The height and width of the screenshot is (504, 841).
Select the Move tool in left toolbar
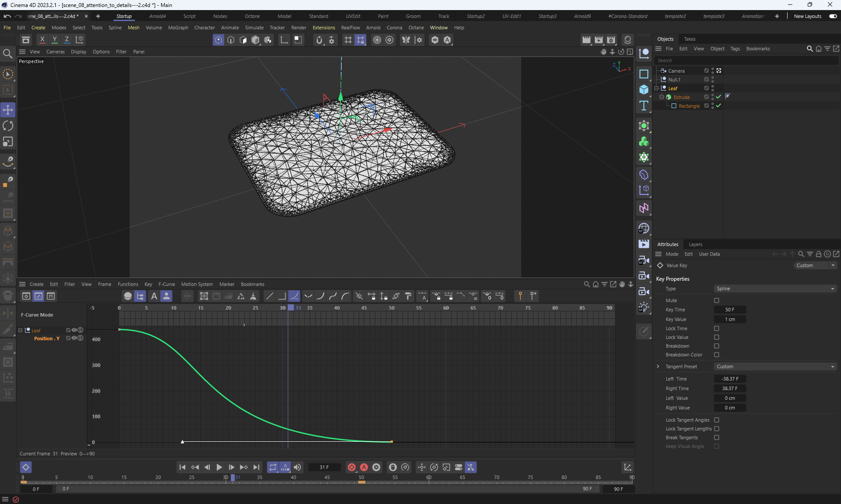pos(8,110)
